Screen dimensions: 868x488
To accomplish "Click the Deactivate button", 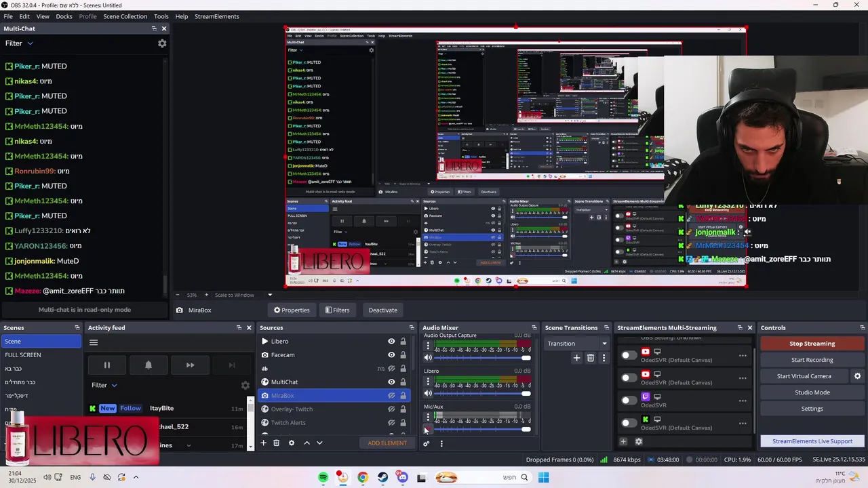I will pyautogui.click(x=383, y=310).
